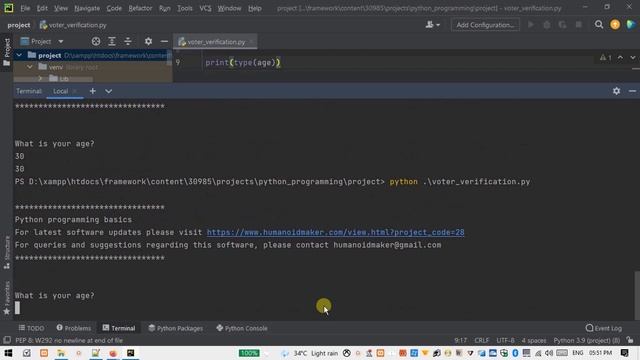This screenshot has height=360, width=640.
Task: Go to previous highlighted error arrow
Action: point(620,58)
